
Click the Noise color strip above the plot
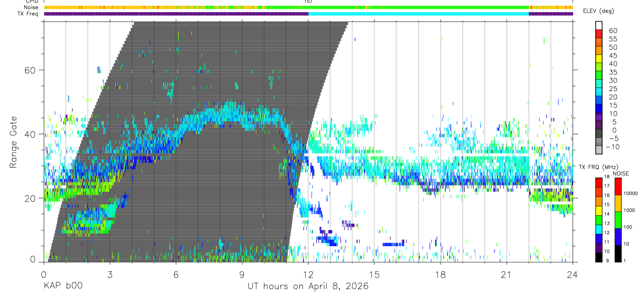(308, 7)
